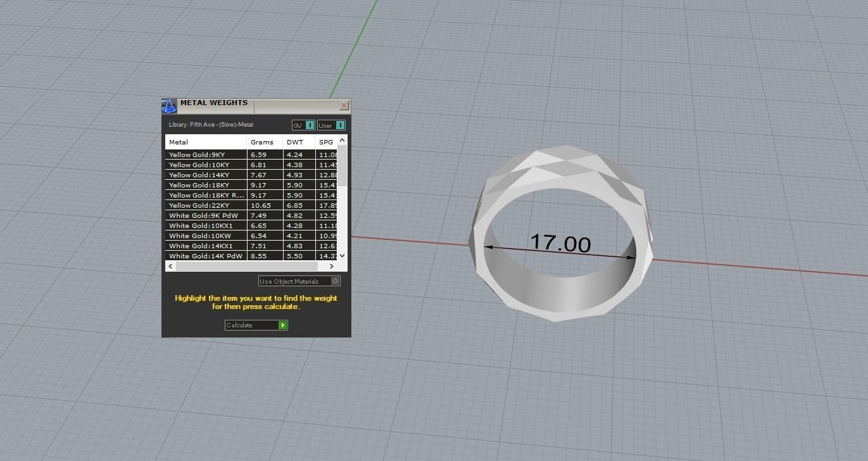The image size is (868, 461).
Task: Toggle the GV library switch
Action: 303,125
